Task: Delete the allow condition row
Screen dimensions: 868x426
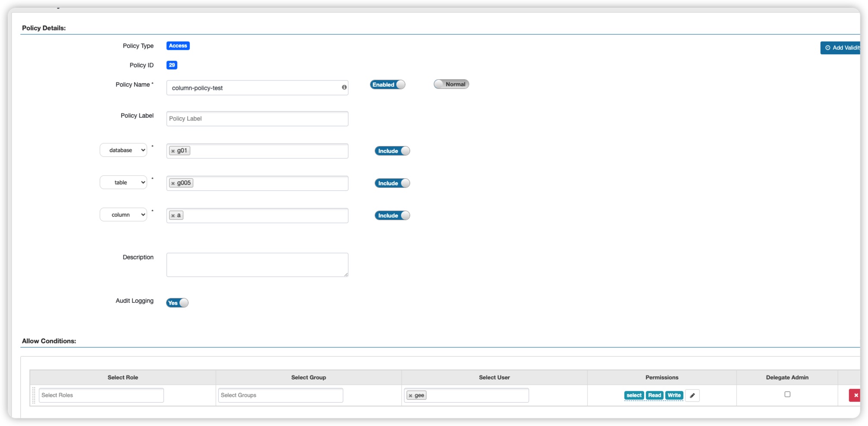Action: [855, 395]
